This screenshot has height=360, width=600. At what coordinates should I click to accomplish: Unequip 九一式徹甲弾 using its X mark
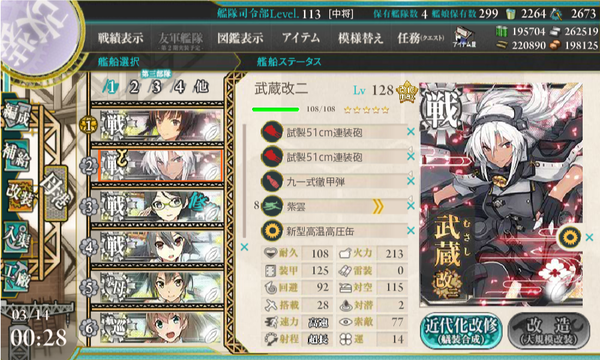click(411, 181)
